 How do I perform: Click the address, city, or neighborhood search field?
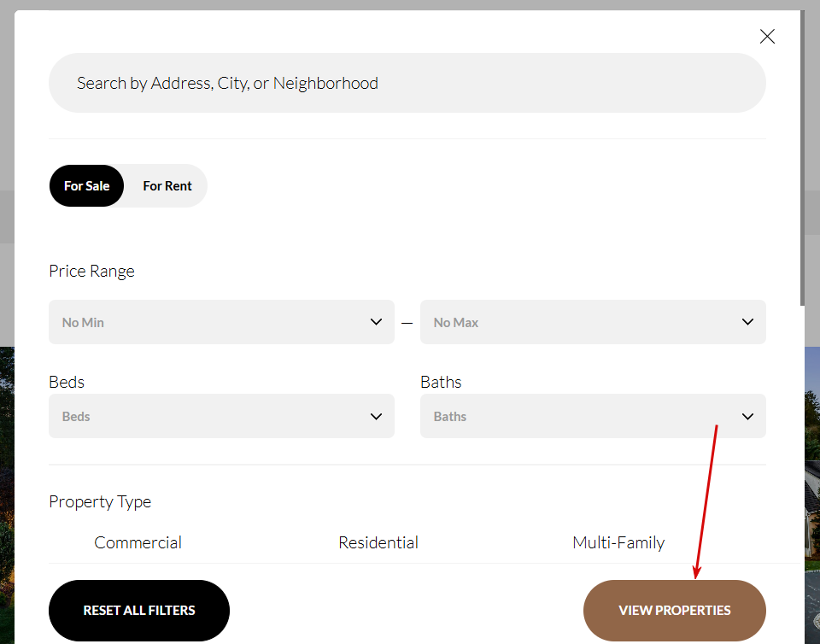coord(407,83)
